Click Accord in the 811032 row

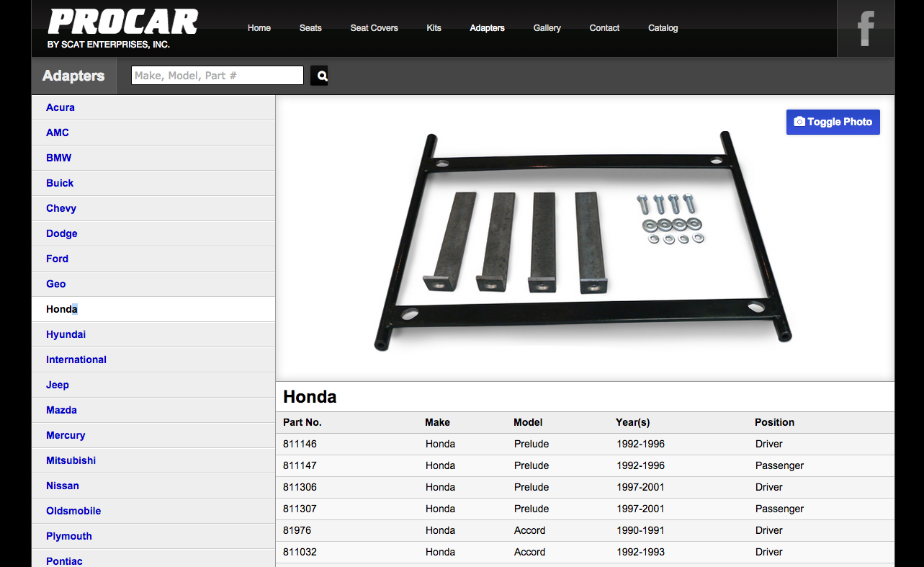530,552
